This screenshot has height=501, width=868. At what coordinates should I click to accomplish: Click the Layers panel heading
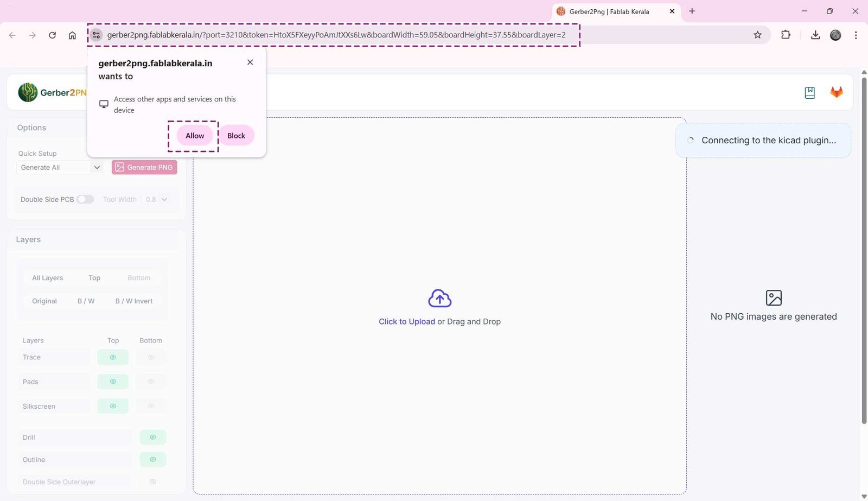point(28,239)
